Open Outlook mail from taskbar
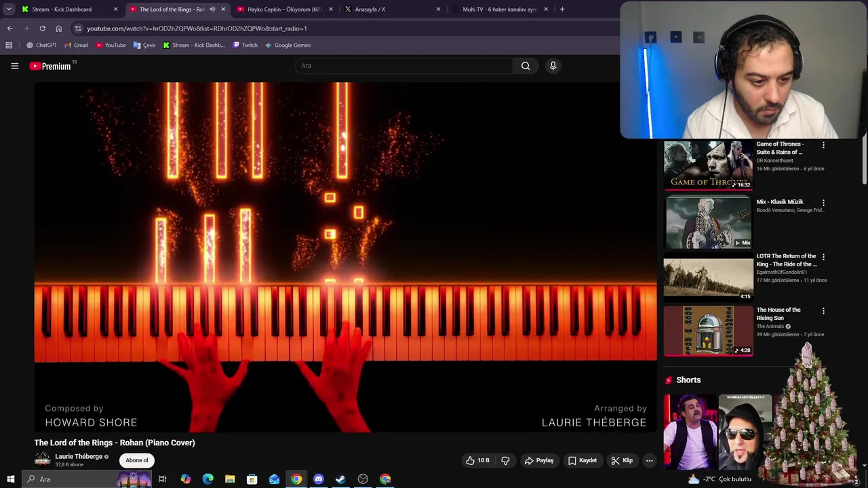The image size is (868, 488). click(274, 479)
